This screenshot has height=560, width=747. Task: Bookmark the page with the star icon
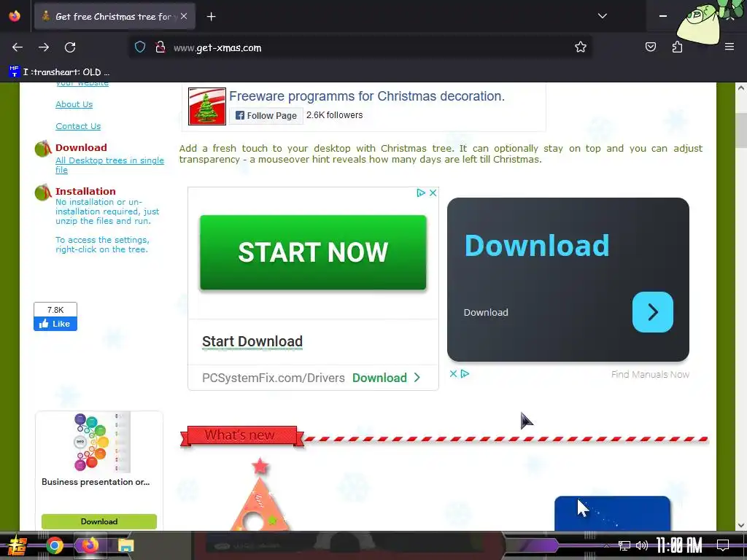580,47
